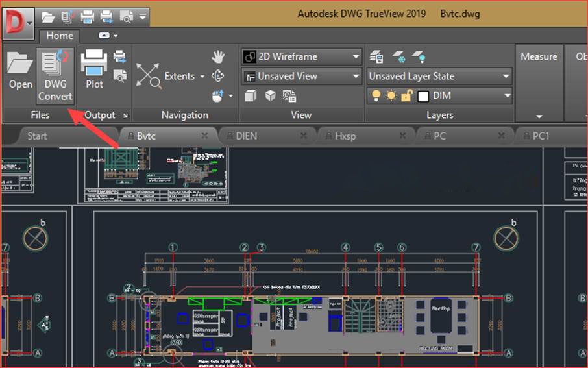
Task: Click the small Batch Plot icon in Output panel
Action: pyautogui.click(x=119, y=56)
